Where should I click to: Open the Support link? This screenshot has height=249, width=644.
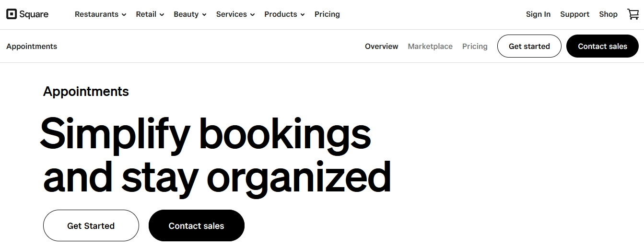[x=574, y=14]
